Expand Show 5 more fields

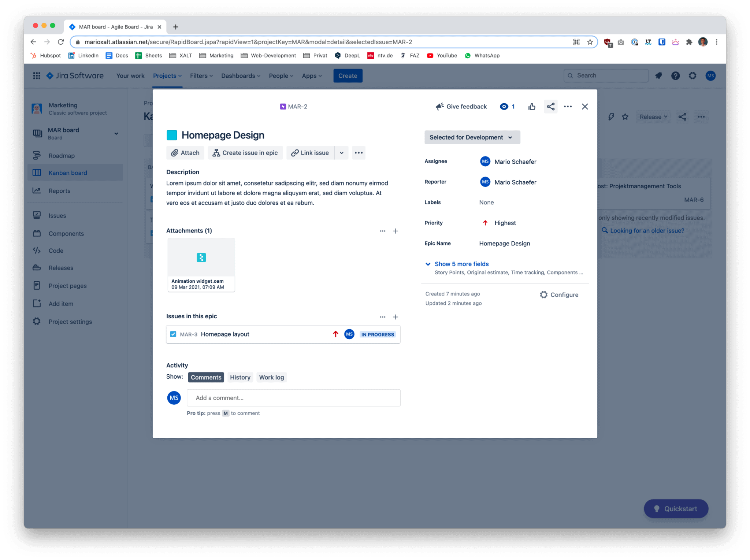(461, 264)
